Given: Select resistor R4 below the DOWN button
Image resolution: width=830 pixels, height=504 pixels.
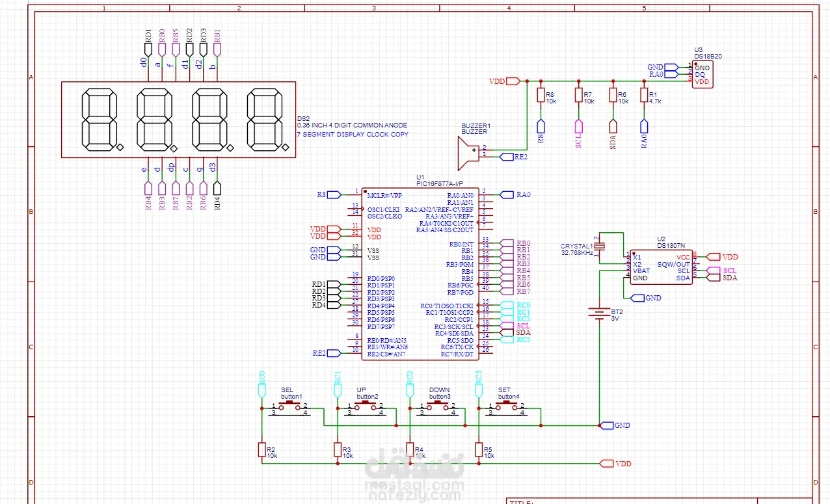Looking at the screenshot, I should pos(410,450).
